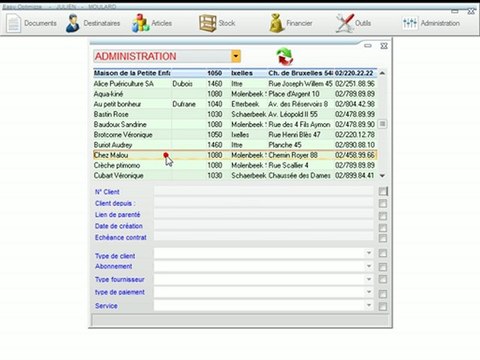Open the Type fournisseur dropdown
Viewport: 480px width, 360px height.
point(369,279)
